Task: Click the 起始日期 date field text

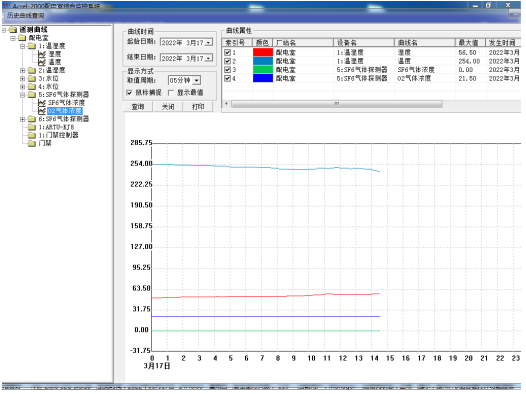Action: click(x=183, y=43)
